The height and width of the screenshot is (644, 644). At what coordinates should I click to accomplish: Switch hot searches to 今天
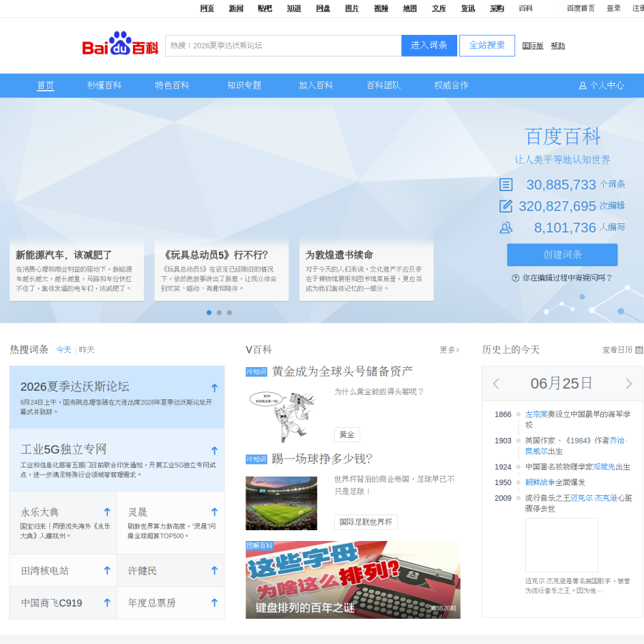(x=64, y=349)
